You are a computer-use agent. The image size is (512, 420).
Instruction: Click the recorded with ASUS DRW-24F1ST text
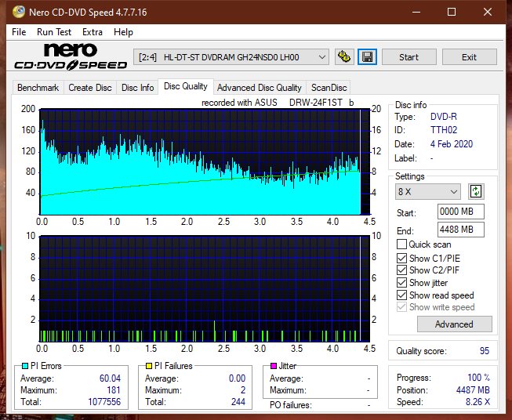[278, 103]
